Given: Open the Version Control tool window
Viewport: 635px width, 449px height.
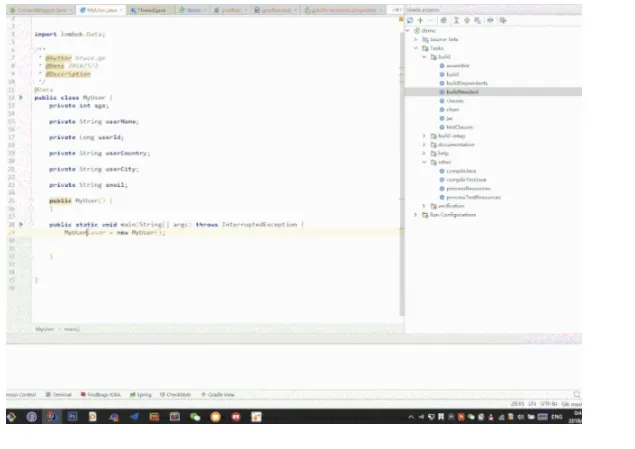Looking at the screenshot, I should point(21,394).
